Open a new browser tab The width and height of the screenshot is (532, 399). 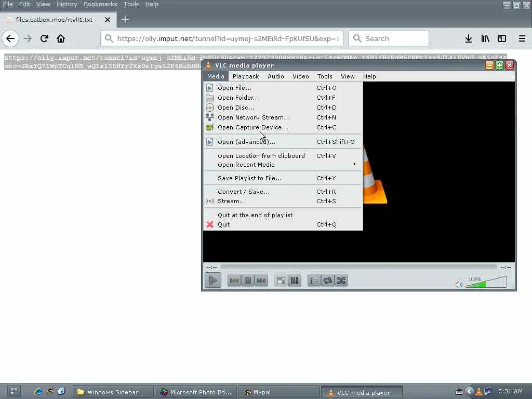click(x=125, y=19)
